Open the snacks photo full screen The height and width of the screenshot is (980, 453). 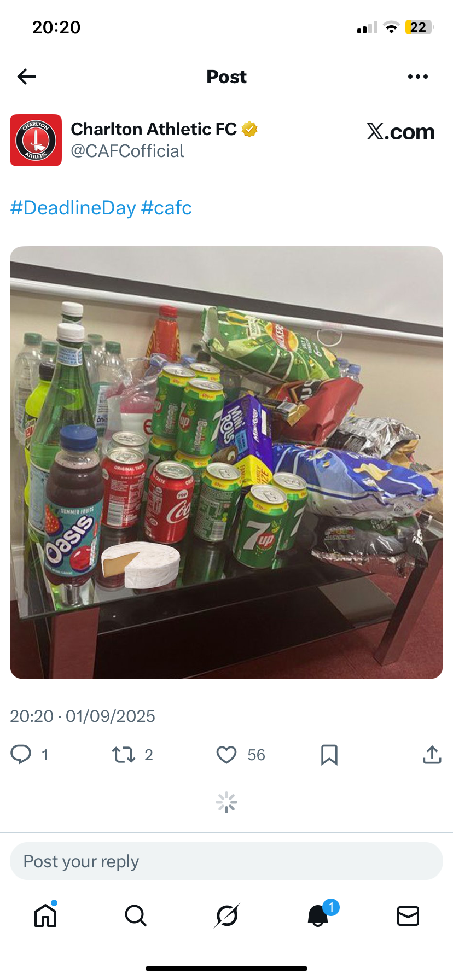[226, 463]
